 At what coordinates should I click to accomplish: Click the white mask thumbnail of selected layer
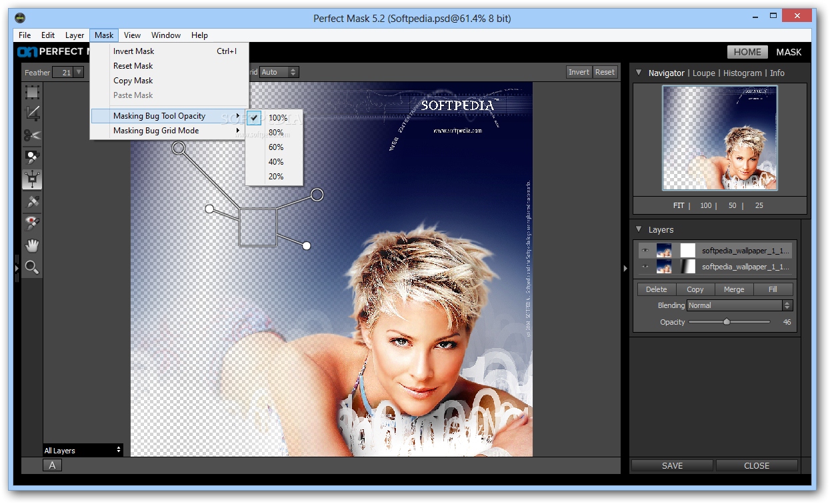pos(687,251)
